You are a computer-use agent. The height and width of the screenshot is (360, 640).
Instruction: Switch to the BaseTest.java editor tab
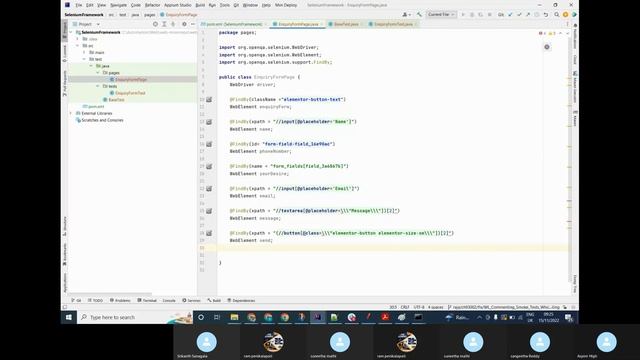coord(346,24)
